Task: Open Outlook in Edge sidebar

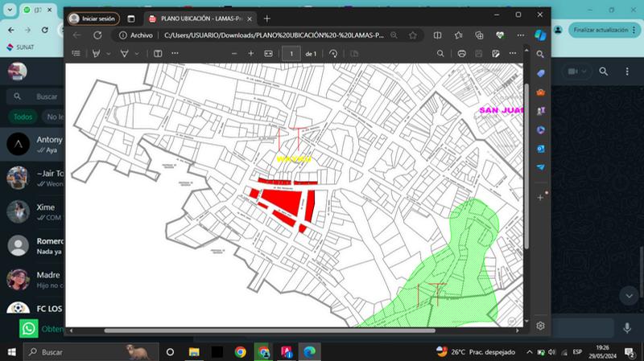Action: [540, 149]
